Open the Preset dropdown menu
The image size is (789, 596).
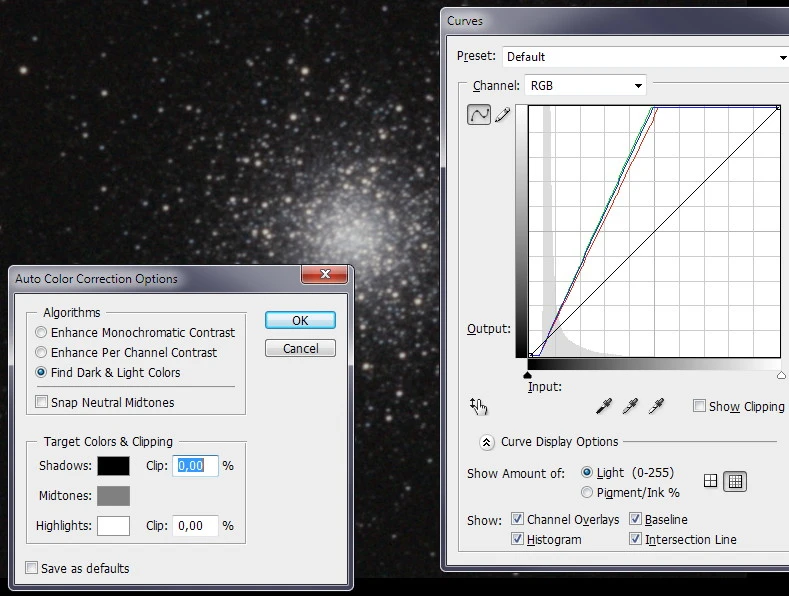coord(645,57)
